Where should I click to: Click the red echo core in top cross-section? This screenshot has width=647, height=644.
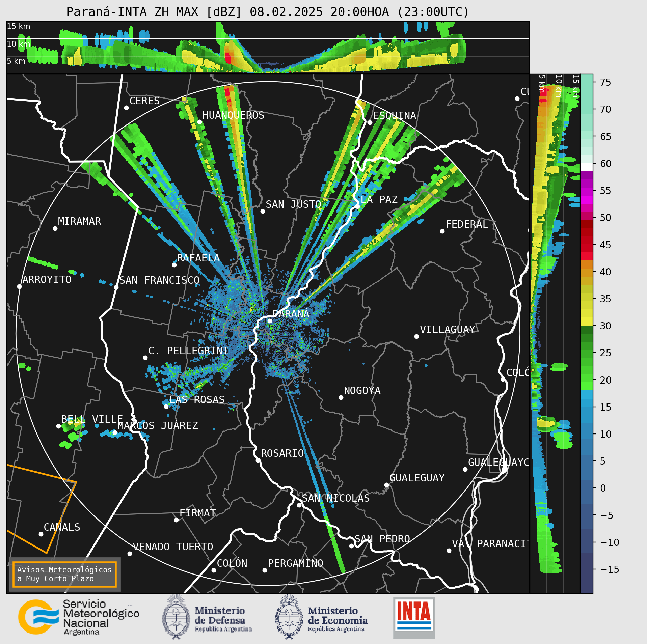[x=228, y=58]
